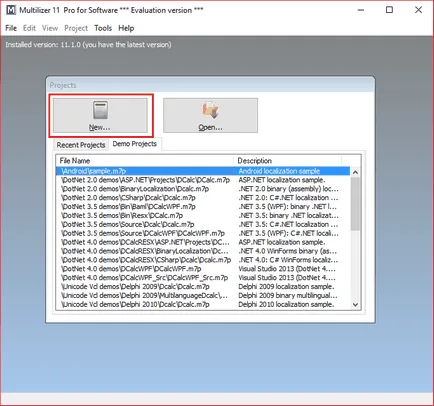Select the Android sample.m7p project row
Viewport: 434px width, 406px height.
point(203,171)
